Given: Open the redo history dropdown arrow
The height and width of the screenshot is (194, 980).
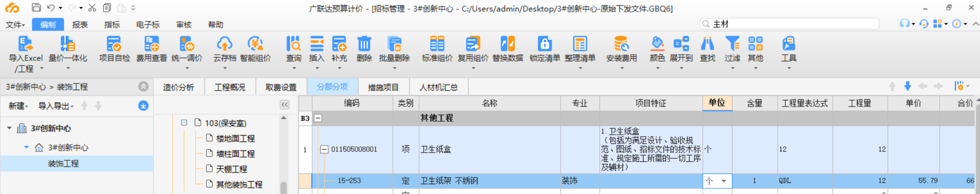Looking at the screenshot, I should point(81,8).
